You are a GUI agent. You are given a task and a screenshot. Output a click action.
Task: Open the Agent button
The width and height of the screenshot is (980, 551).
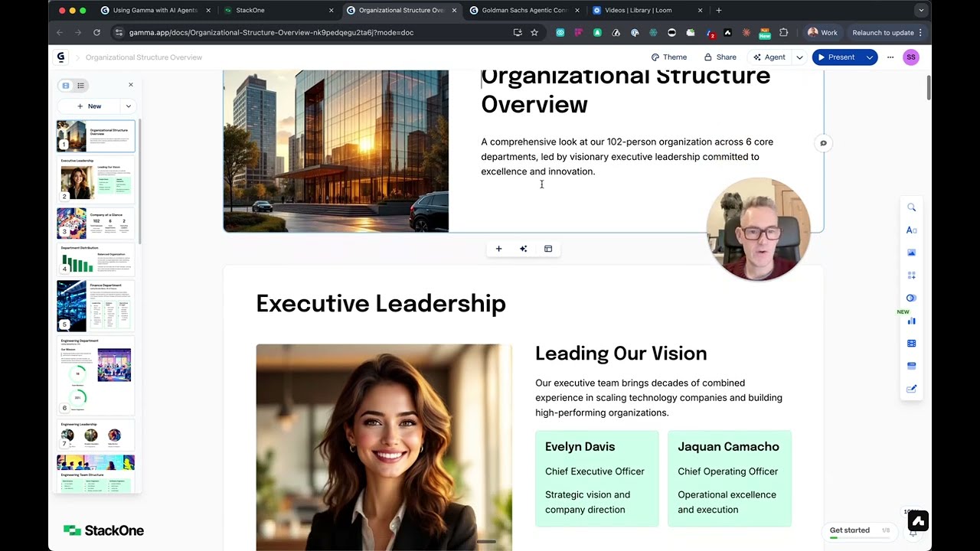pos(769,57)
